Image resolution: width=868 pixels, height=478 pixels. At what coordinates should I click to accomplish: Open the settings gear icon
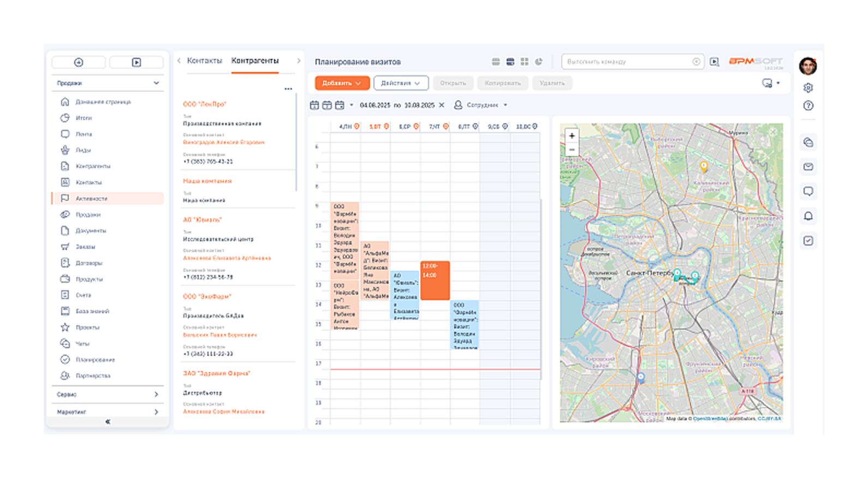click(x=808, y=88)
